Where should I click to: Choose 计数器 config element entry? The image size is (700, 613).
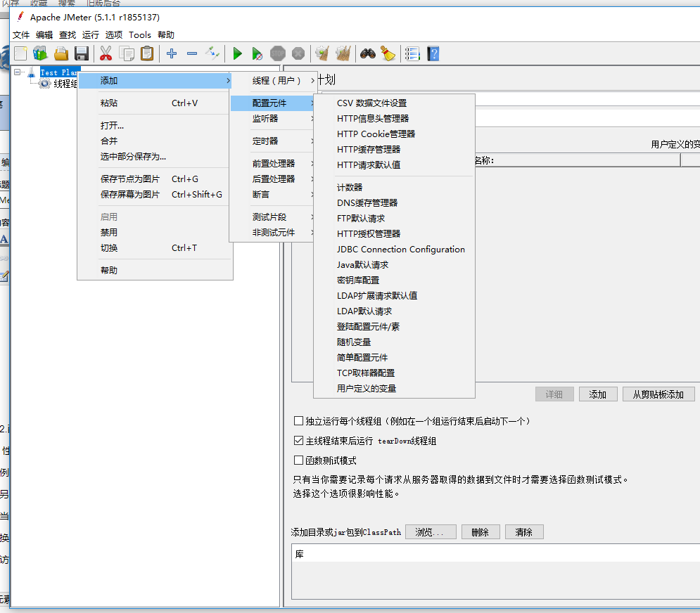pyautogui.click(x=394, y=188)
